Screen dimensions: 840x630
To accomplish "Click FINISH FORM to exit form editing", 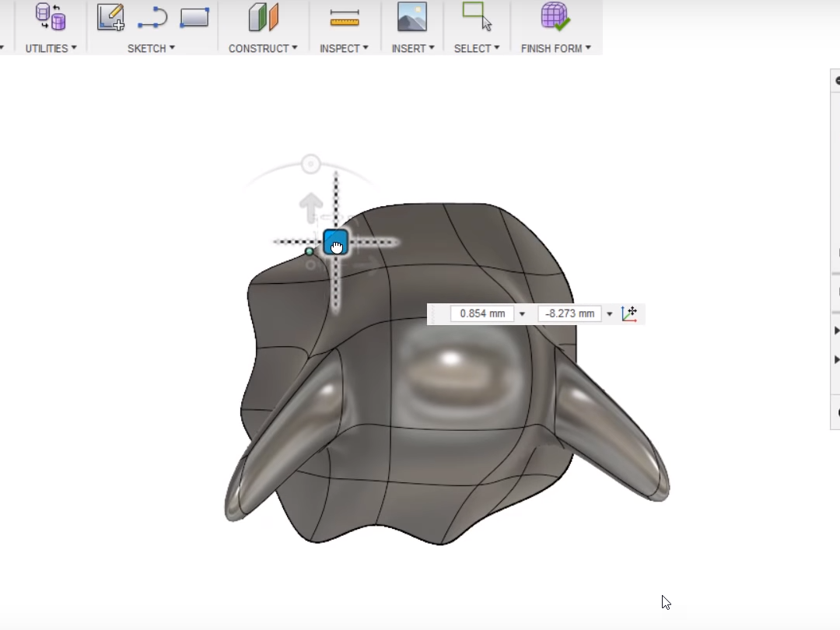I will click(x=552, y=48).
